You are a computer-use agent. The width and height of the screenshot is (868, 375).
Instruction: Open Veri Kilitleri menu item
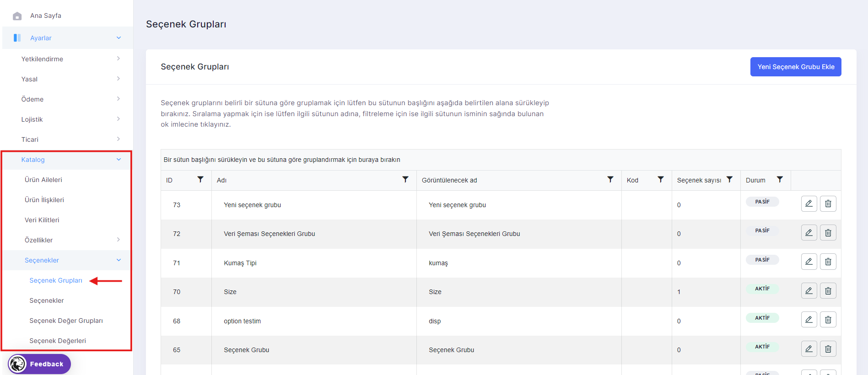point(42,220)
